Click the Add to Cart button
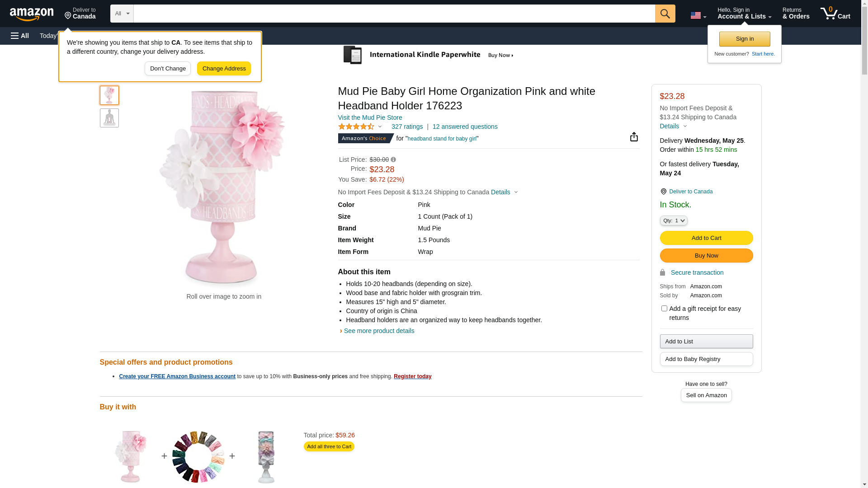The width and height of the screenshot is (868, 488). coord(706,238)
